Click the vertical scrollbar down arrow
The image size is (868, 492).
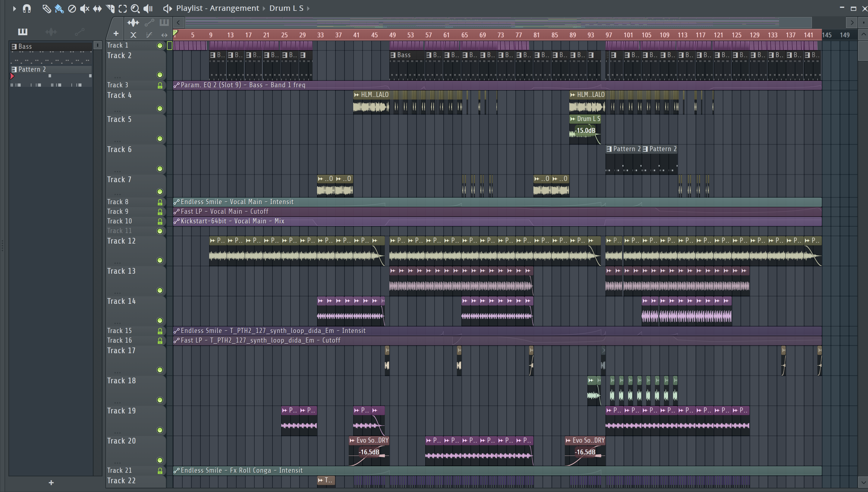click(863, 482)
